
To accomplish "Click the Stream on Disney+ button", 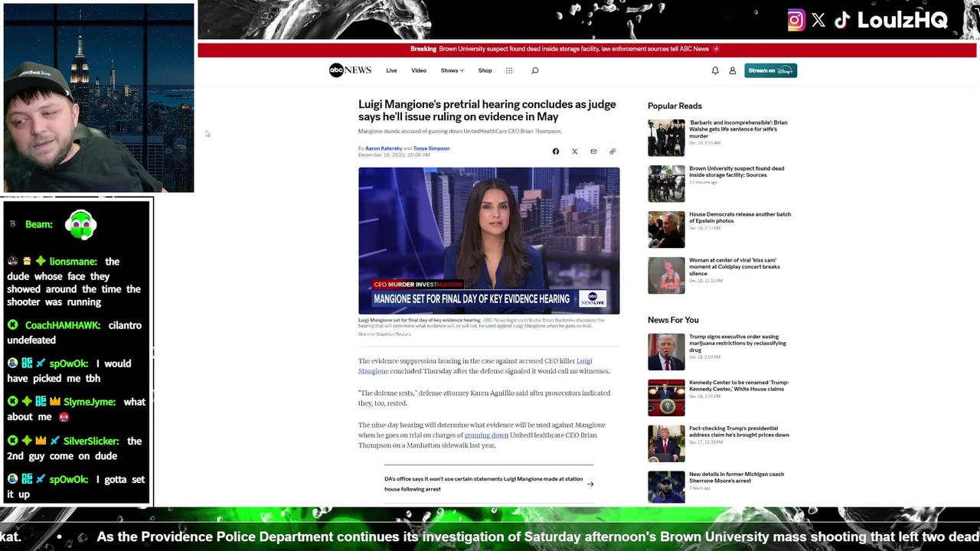I will pyautogui.click(x=771, y=70).
